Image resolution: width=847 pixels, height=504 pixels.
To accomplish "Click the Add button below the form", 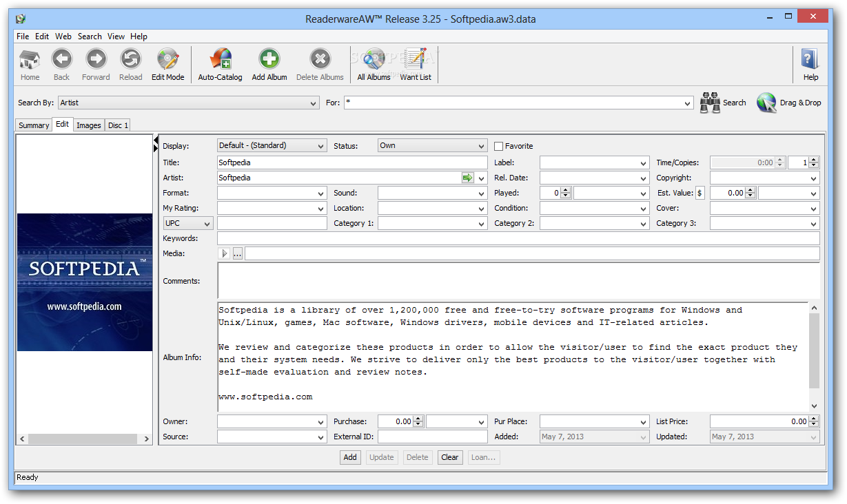I will (x=350, y=457).
